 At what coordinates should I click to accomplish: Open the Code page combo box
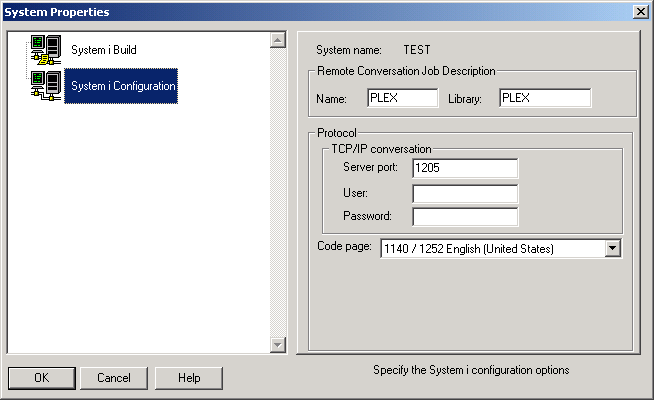[491, 248]
